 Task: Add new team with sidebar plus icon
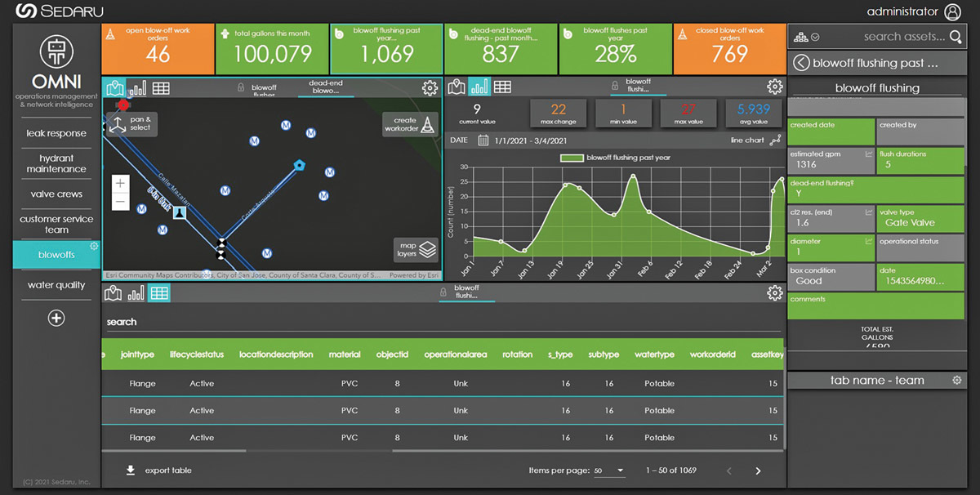click(56, 319)
